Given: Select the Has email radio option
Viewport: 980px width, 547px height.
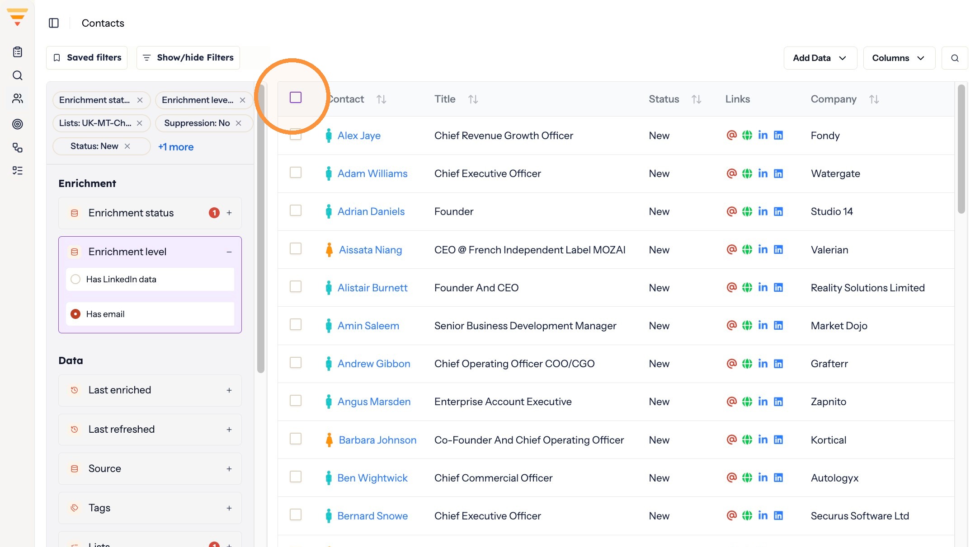Looking at the screenshot, I should 76,314.
